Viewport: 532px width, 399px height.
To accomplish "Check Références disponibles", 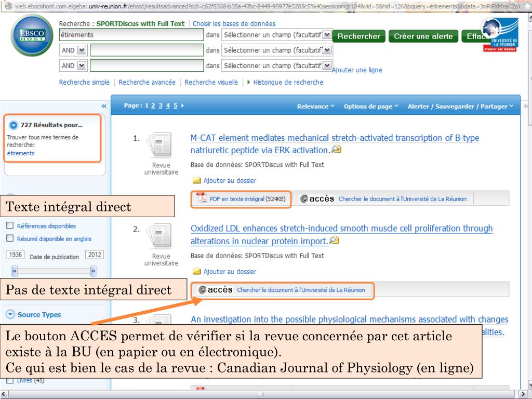I will click(10, 225).
